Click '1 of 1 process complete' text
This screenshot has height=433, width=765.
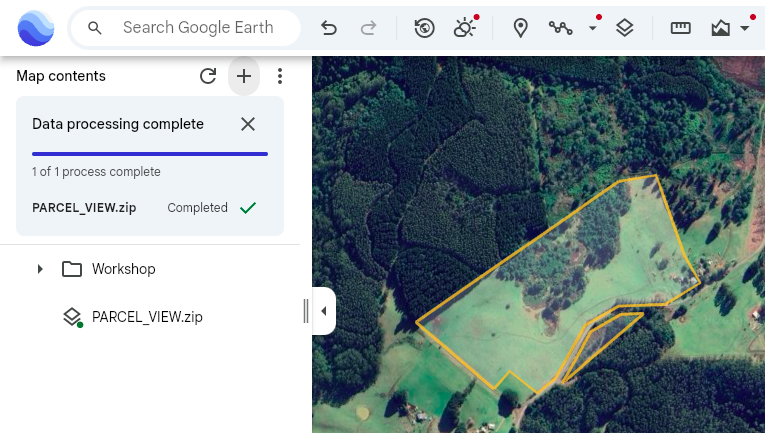[96, 172]
